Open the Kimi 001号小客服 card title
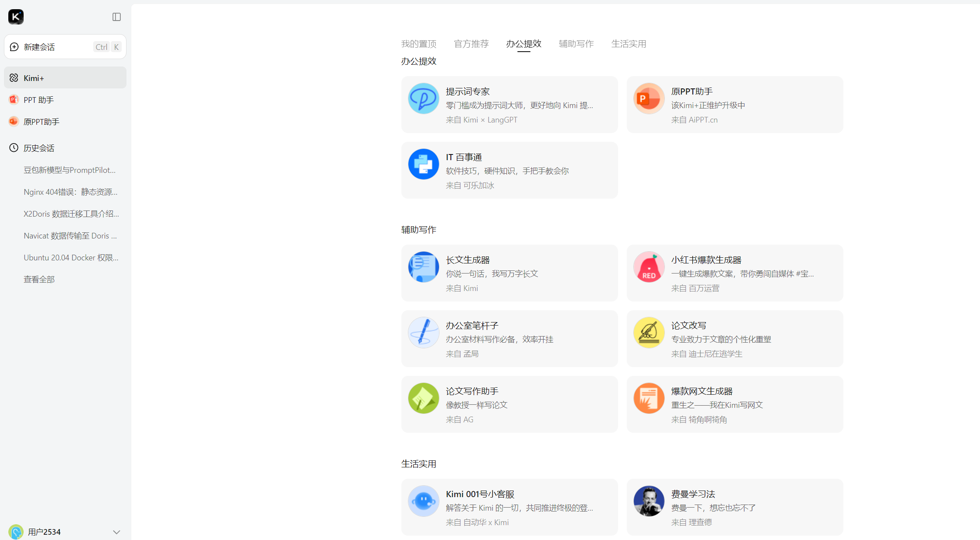The width and height of the screenshot is (980, 540). (480, 494)
